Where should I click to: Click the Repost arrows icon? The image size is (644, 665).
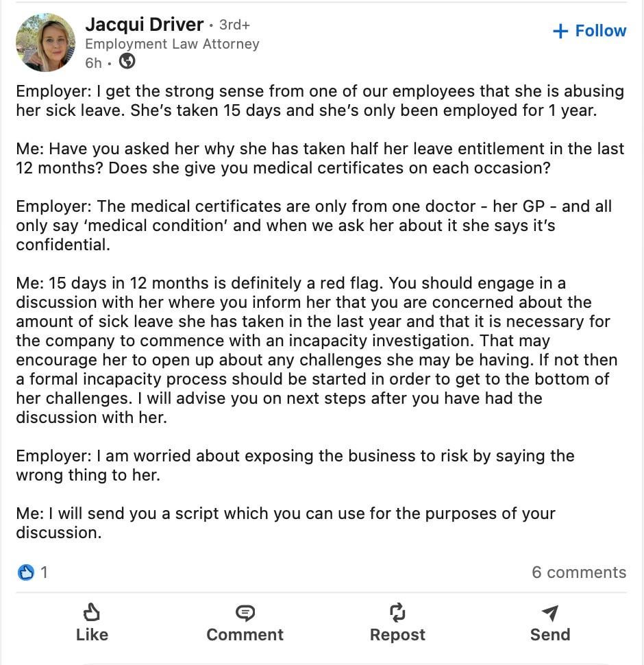click(397, 612)
